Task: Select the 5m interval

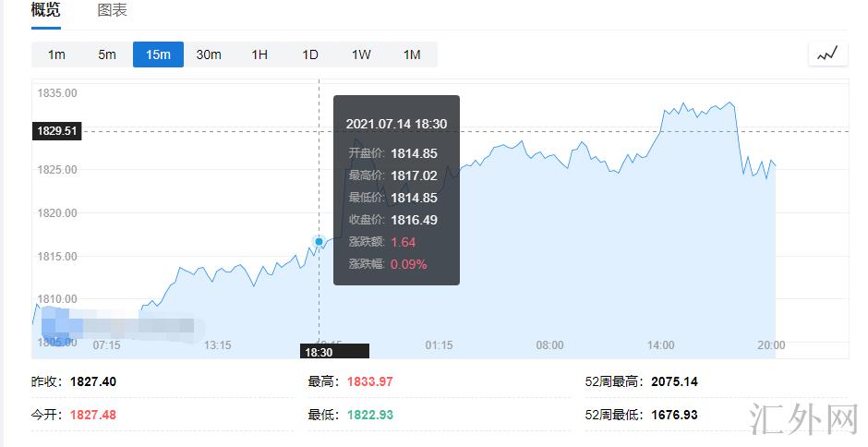Action: click(107, 54)
